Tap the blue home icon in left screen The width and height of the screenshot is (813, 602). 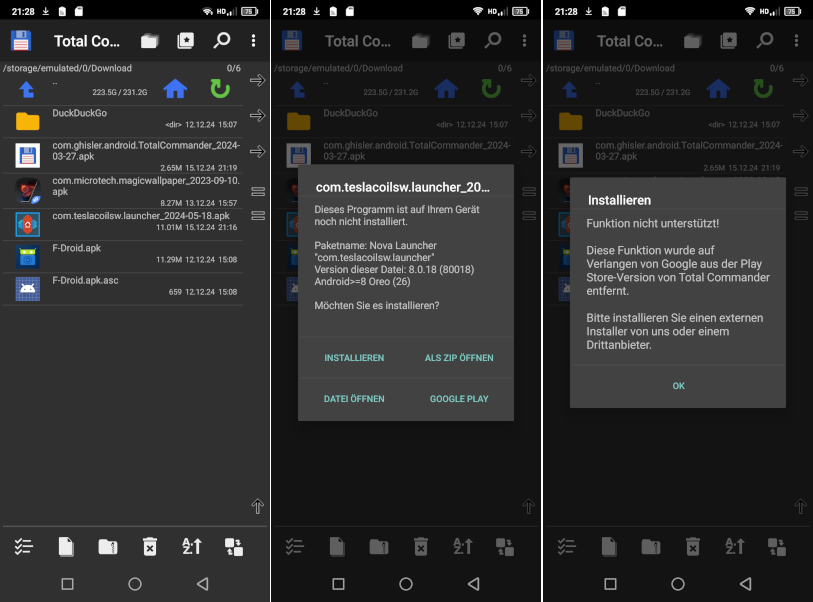click(x=175, y=89)
